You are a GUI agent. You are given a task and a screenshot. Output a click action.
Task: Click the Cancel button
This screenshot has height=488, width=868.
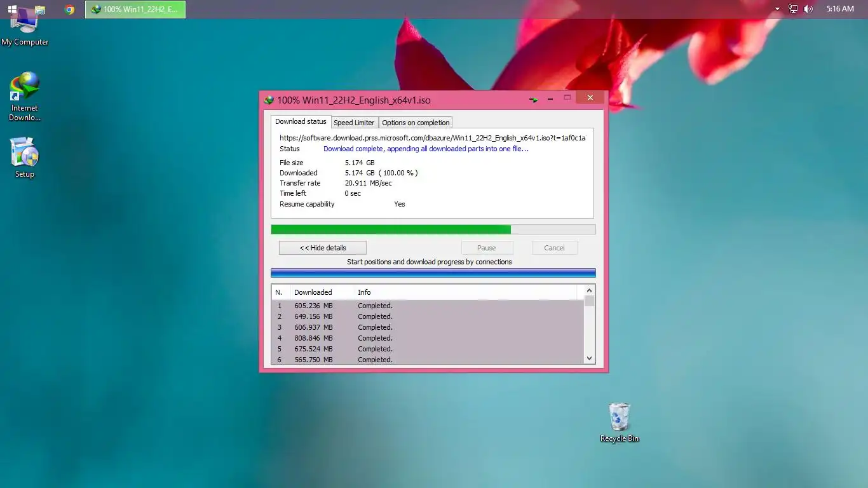(554, 248)
